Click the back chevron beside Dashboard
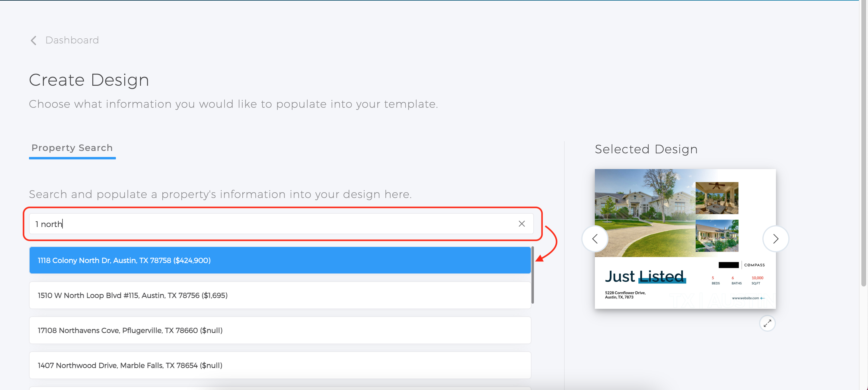868x390 pixels. (34, 40)
